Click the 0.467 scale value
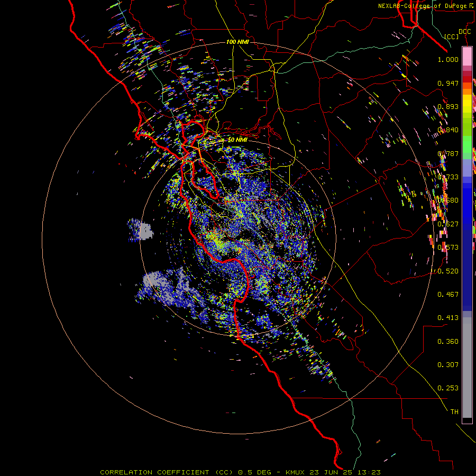Viewport: 476px width, 476px height. tap(448, 295)
